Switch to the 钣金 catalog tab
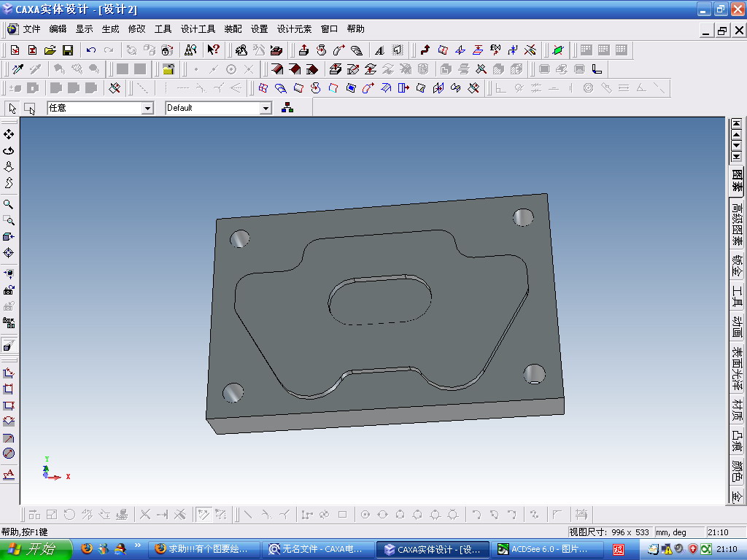This screenshot has width=747, height=560. [x=737, y=266]
